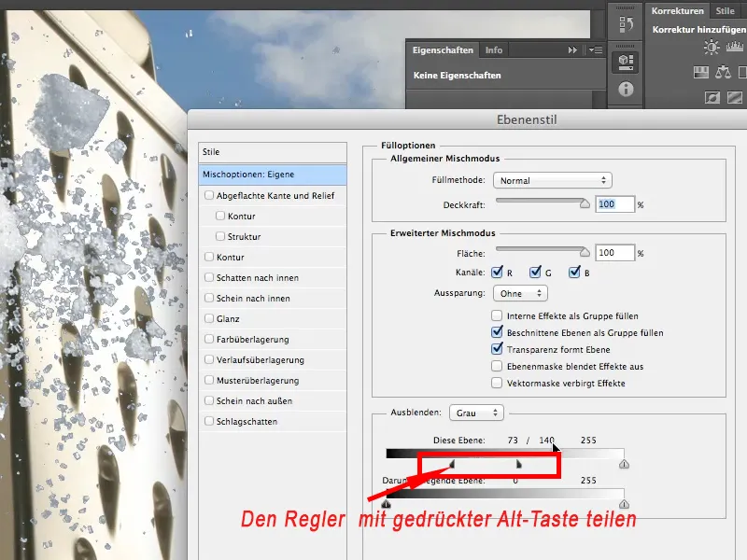Enable Schlagschatten checkbox
Image resolution: width=747 pixels, height=560 pixels.
pos(208,421)
